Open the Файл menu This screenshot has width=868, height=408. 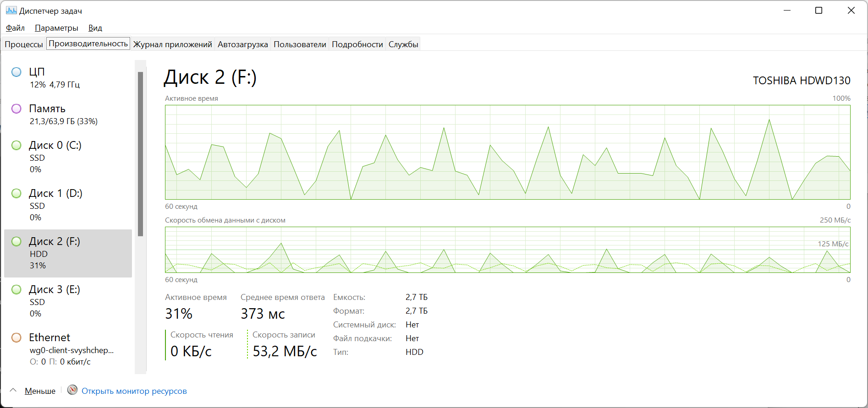click(15, 28)
